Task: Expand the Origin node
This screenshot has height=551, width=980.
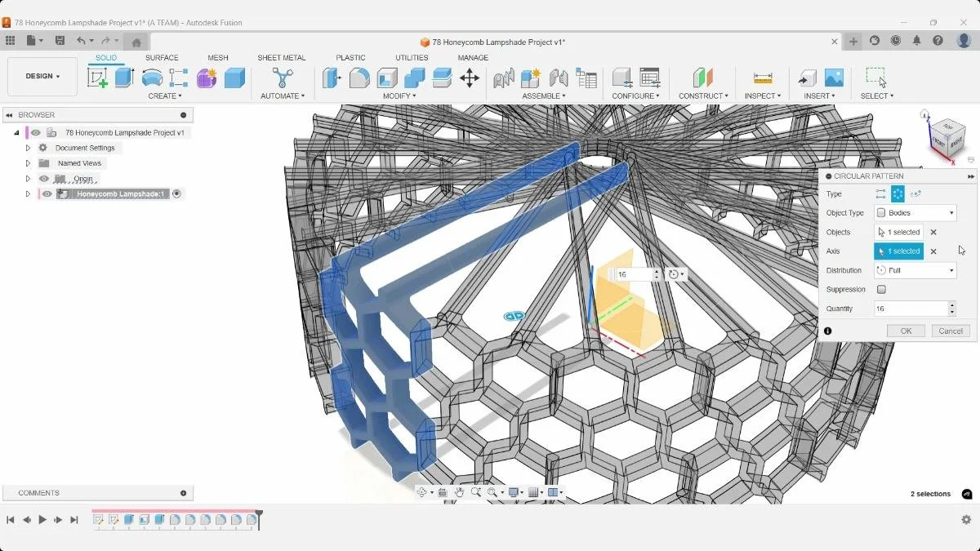Action: [x=28, y=179]
